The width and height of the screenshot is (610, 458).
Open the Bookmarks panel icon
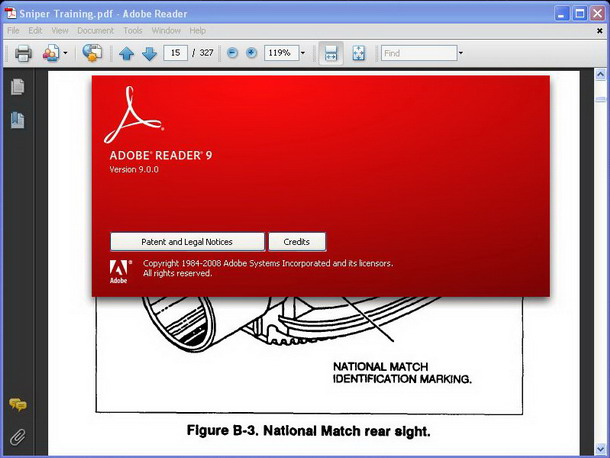click(x=18, y=120)
